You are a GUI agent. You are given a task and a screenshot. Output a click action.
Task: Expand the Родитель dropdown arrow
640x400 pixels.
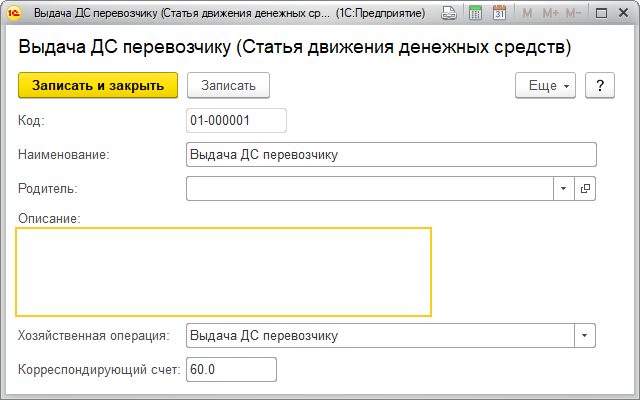563,188
